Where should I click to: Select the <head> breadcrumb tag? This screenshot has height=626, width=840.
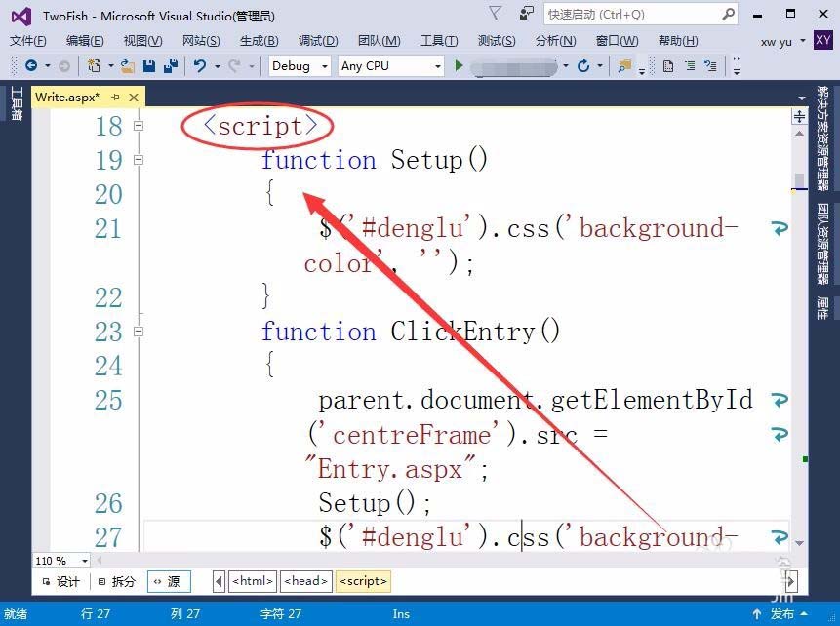(305, 581)
